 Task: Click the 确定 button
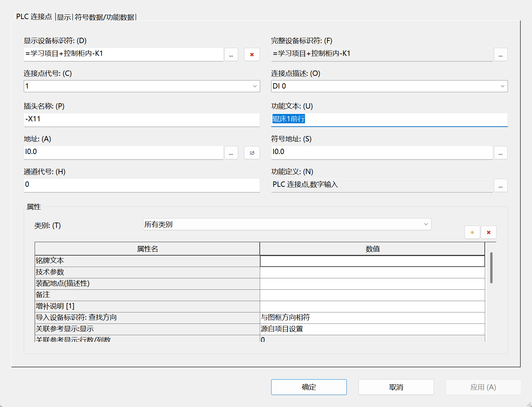coord(309,387)
